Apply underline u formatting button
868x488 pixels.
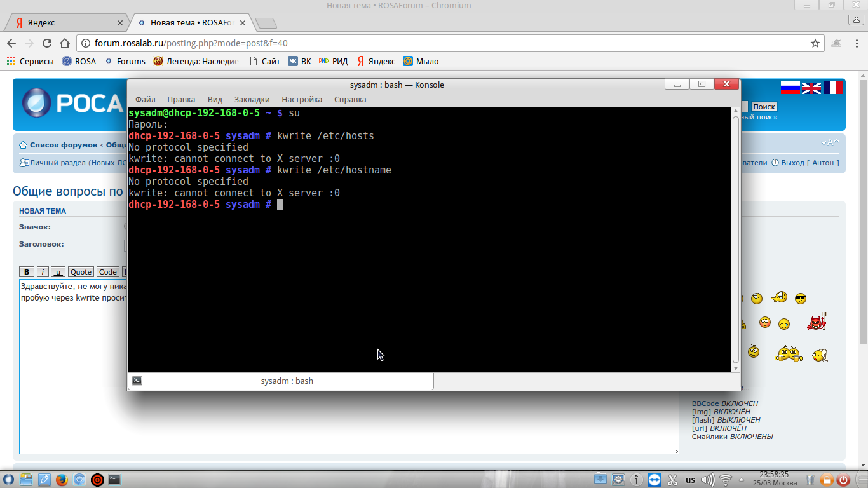(x=58, y=272)
